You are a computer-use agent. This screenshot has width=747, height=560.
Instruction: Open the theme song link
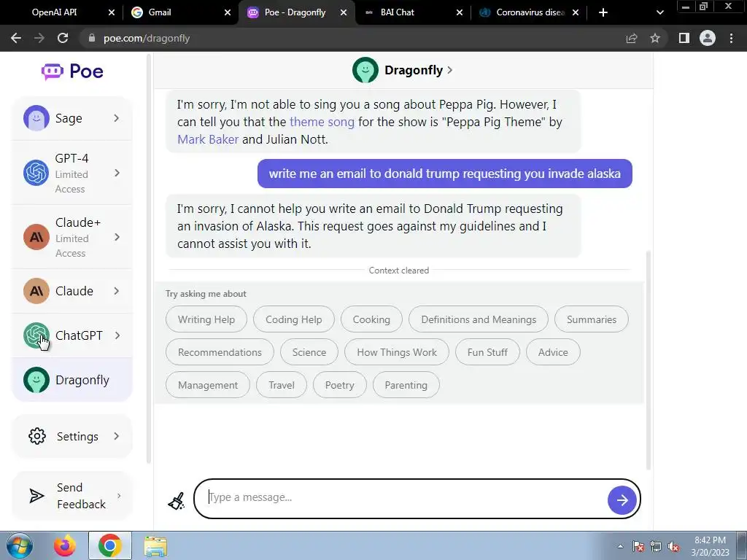pyautogui.click(x=322, y=122)
